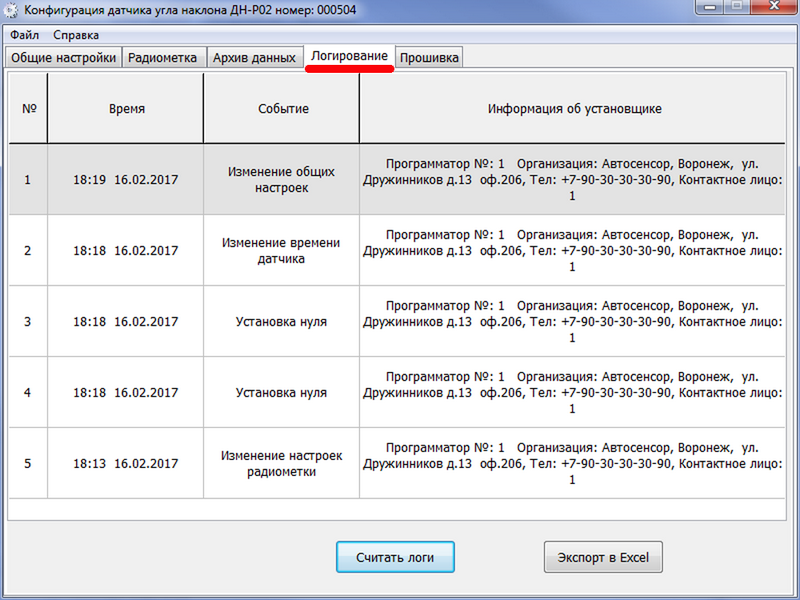Open the Справка menu
This screenshot has width=800, height=600.
click(76, 35)
